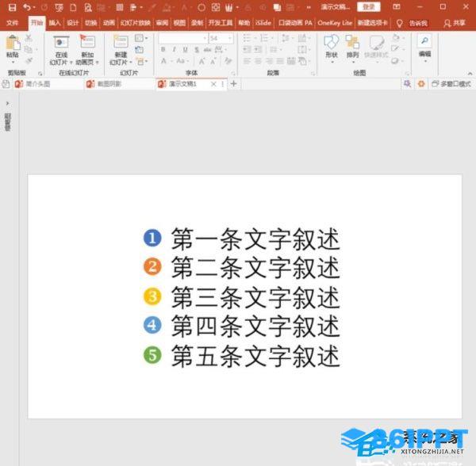Switch to the OneKey Lite tab
Viewport: 476px width, 466px height.
pos(335,23)
